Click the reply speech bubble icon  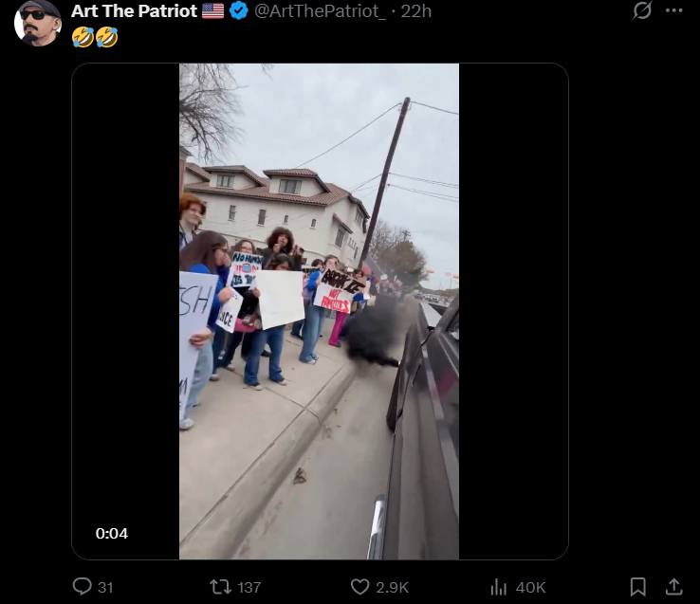[x=83, y=587]
